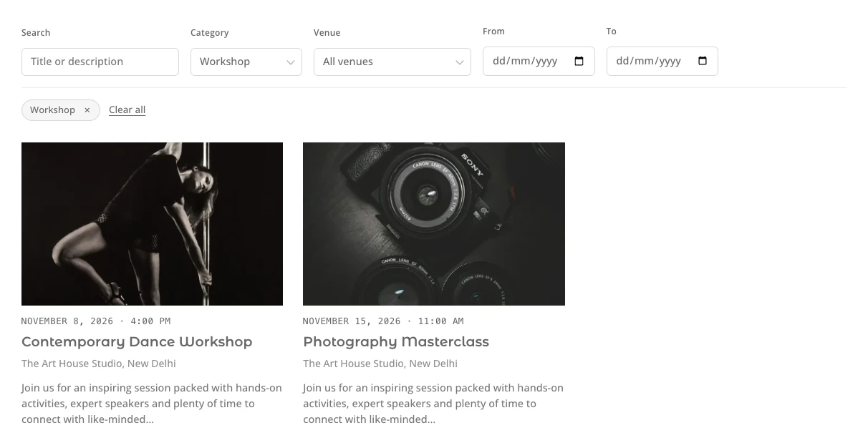Click the Workshop chip label
This screenshot has width=868, height=448.
pos(52,110)
